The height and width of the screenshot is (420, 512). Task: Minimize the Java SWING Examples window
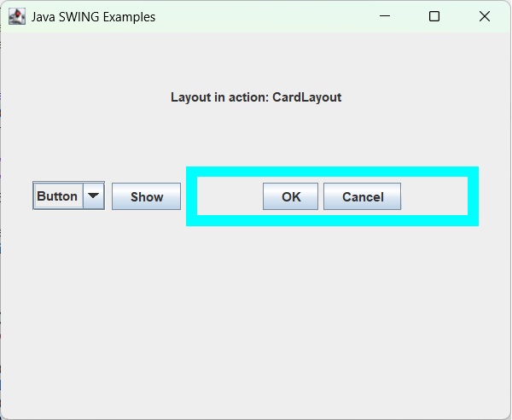click(x=384, y=16)
